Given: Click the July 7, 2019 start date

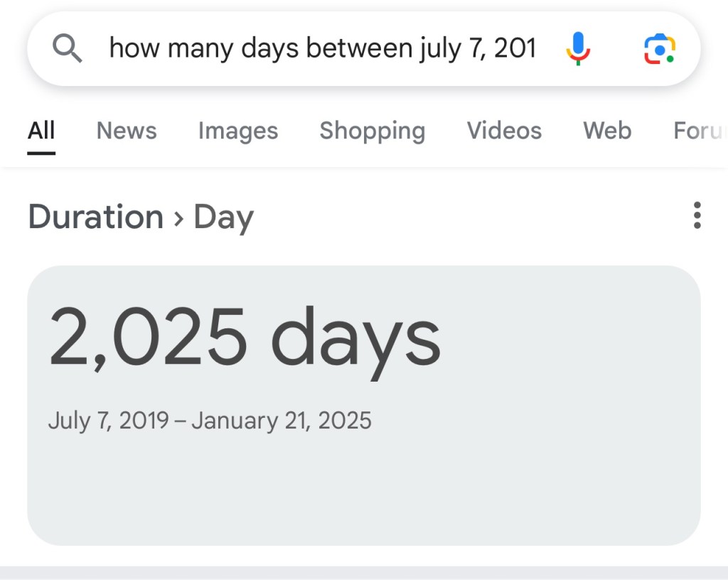Looking at the screenshot, I should [x=108, y=421].
